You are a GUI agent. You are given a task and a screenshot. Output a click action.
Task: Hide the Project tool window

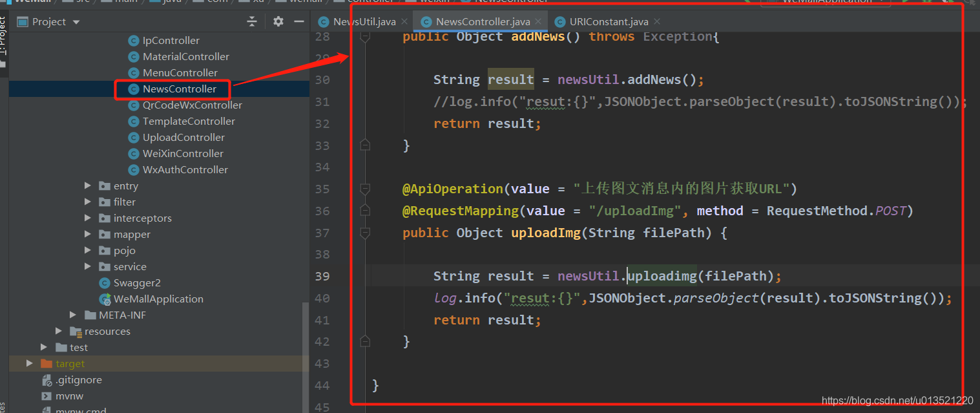point(299,21)
